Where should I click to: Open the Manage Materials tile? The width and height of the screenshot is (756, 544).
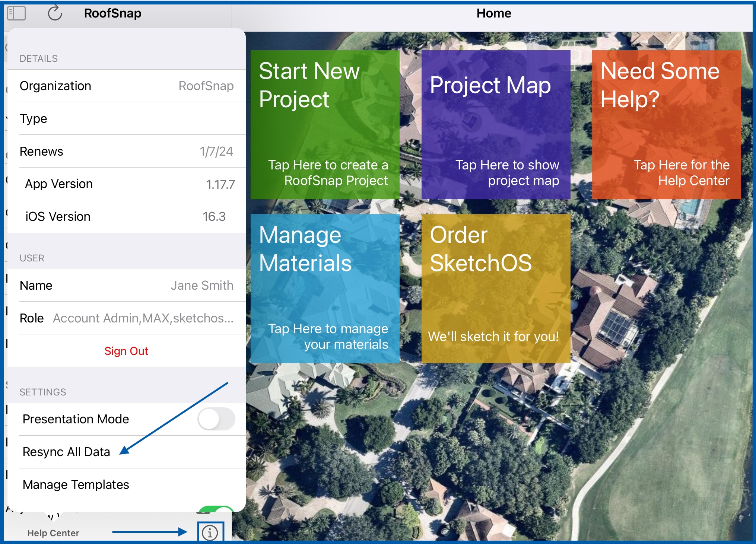325,289
